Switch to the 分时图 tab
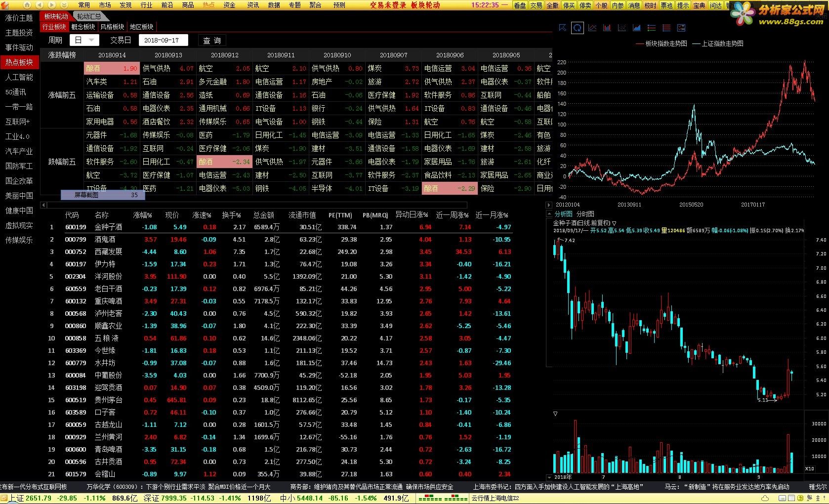 point(585,214)
